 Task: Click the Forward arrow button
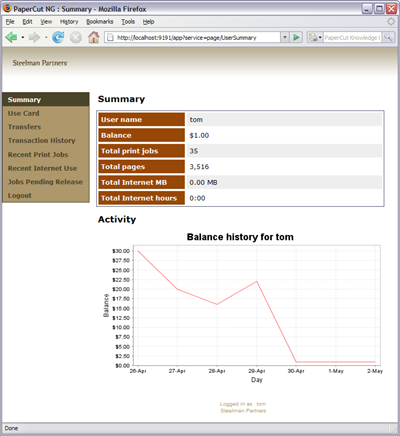34,37
